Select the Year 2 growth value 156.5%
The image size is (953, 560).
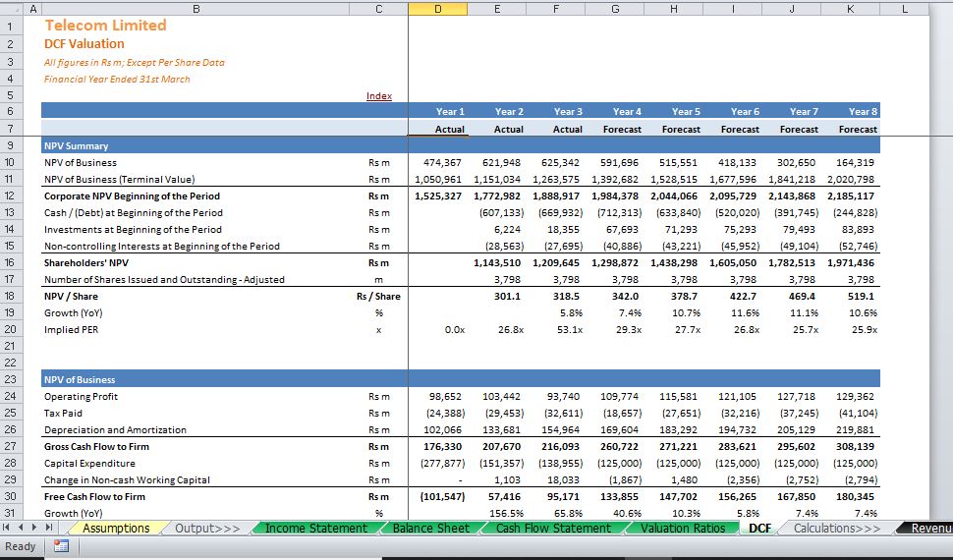coord(506,513)
